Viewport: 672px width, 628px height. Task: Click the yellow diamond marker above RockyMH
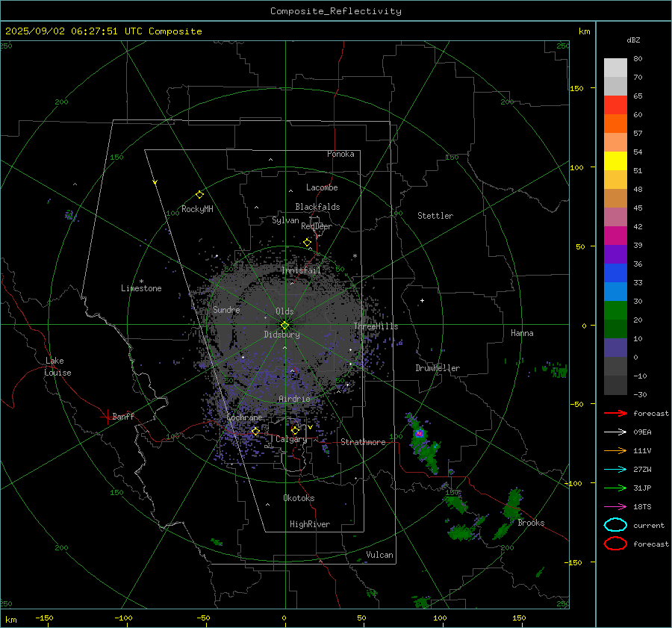click(x=199, y=195)
